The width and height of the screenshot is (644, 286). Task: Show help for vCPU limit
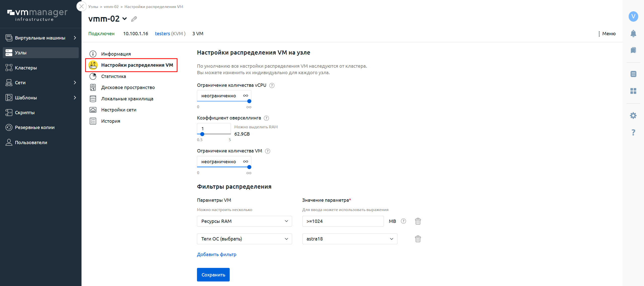coord(272,86)
